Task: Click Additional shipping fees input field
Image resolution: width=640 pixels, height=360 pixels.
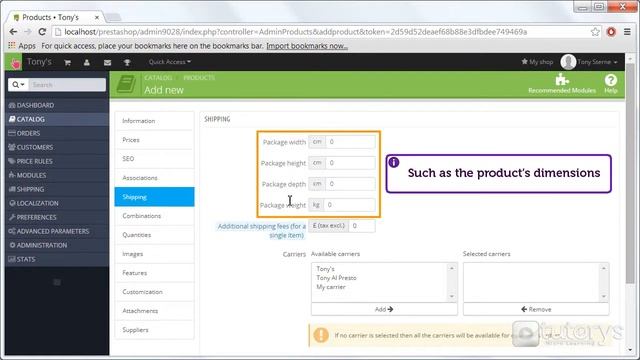Action: (x=362, y=226)
